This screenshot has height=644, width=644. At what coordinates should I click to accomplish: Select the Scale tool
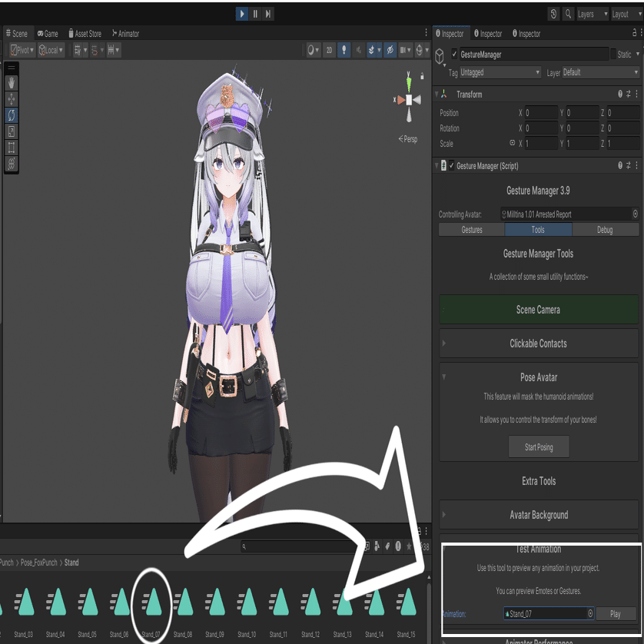[11, 131]
